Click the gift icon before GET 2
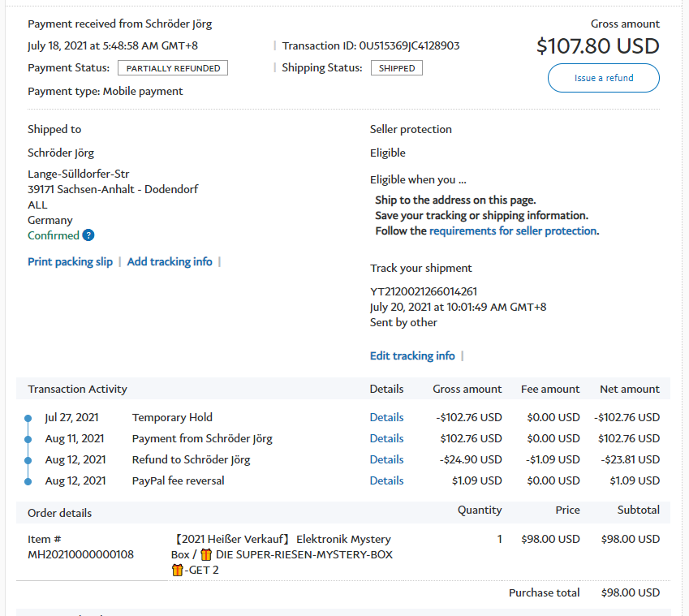 177,570
